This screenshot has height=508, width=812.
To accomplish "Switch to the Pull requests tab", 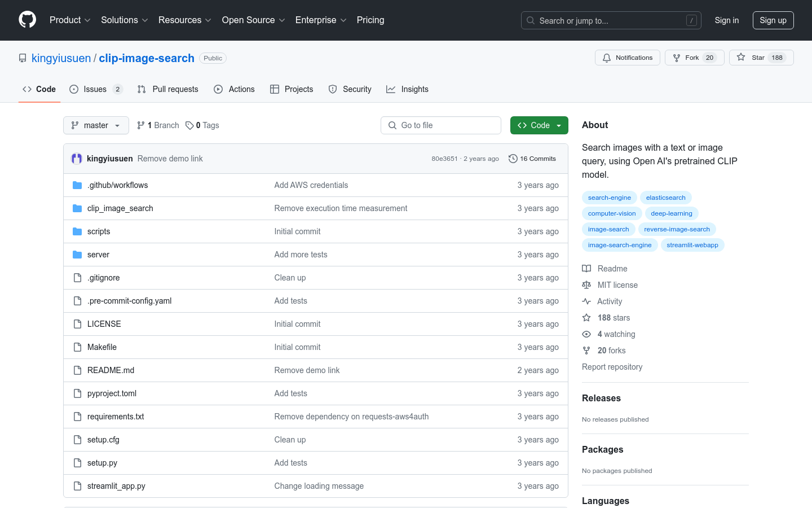I will pos(168,89).
